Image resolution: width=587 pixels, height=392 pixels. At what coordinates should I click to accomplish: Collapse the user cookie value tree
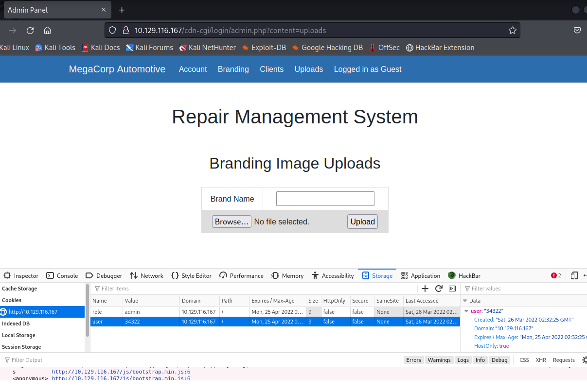[467, 311]
